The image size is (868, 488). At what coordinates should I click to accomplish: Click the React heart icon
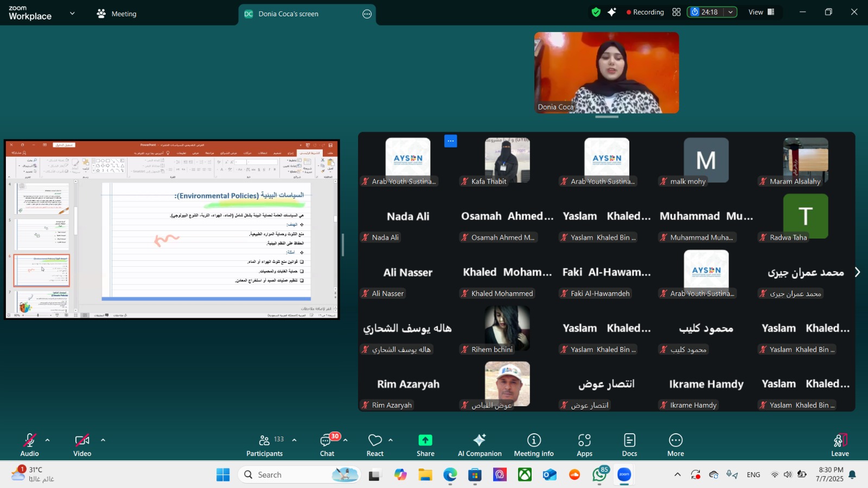[374, 445]
